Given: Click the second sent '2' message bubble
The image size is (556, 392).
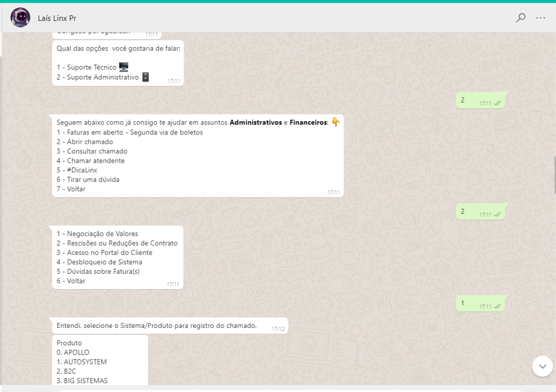Looking at the screenshot, I should (481, 212).
